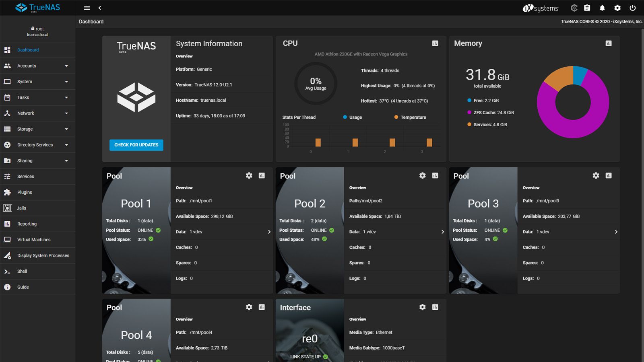Click the power icon in top bar
Viewport: 644px width, 362px height.
tap(633, 8)
